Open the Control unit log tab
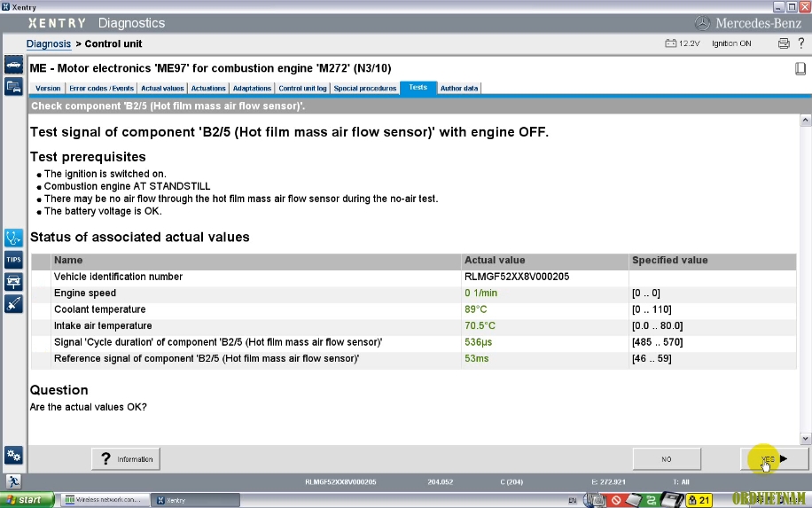812x508 pixels. (x=302, y=89)
